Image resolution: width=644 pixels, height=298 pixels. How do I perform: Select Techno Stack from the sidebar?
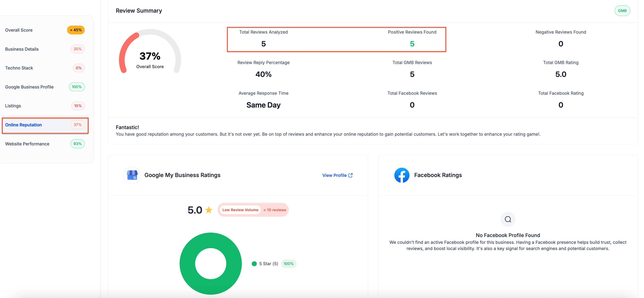[x=19, y=68]
